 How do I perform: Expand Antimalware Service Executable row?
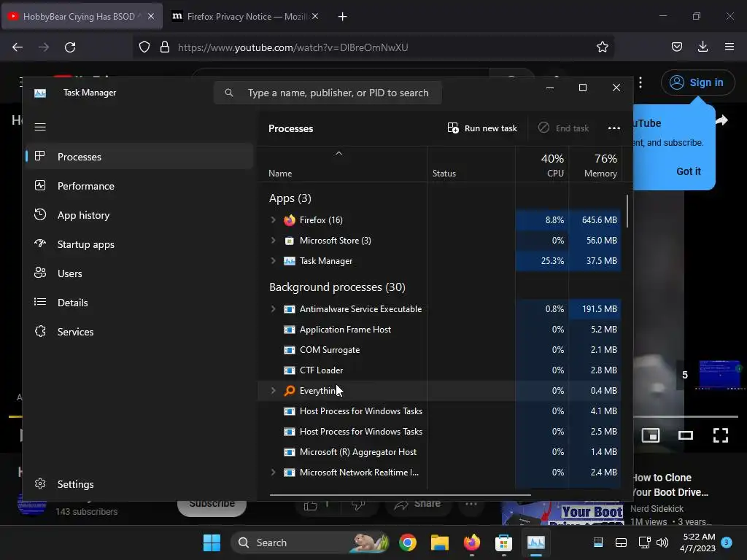pyautogui.click(x=273, y=308)
